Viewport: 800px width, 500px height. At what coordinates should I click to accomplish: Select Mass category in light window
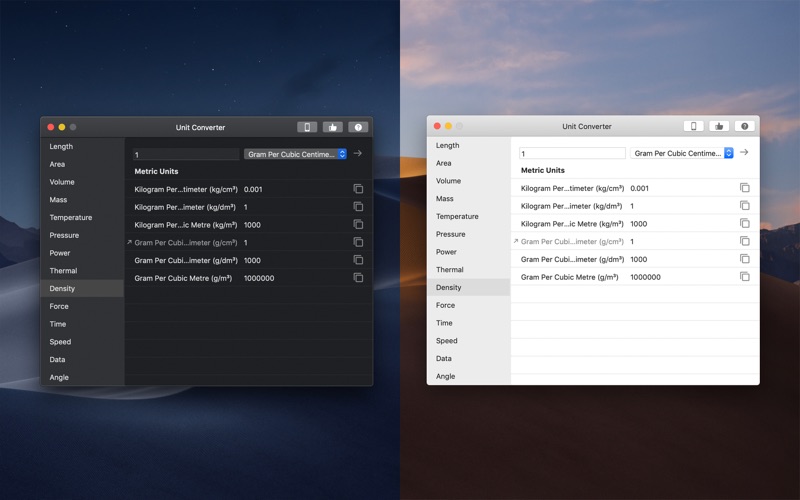coord(468,198)
